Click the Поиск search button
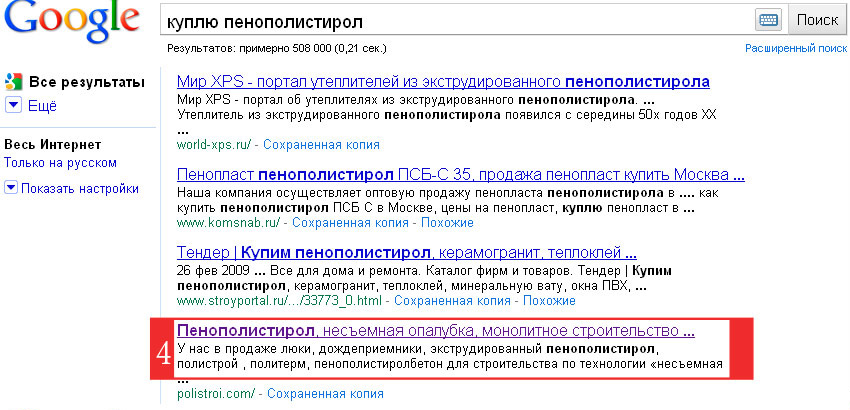This screenshot has width=850, height=410. click(817, 20)
